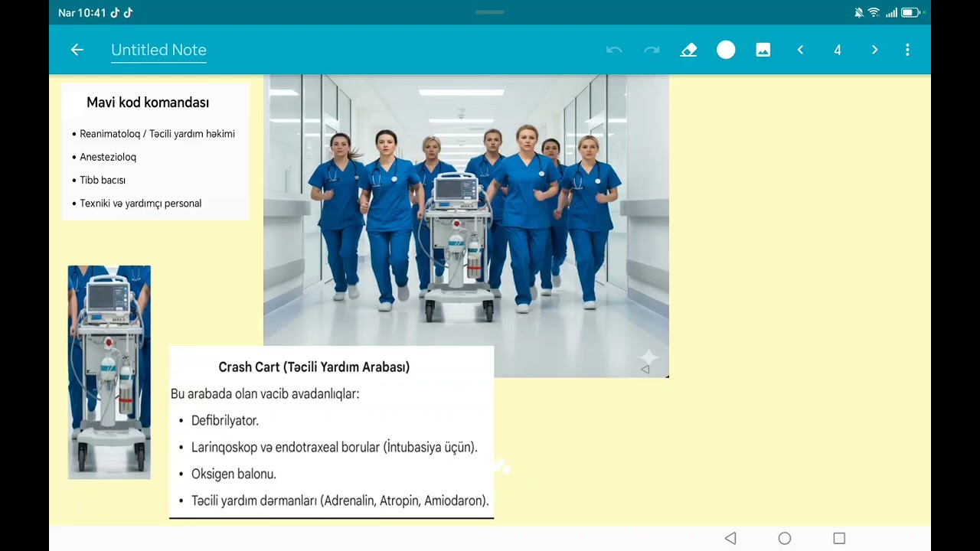Open the three-dot overflow menu
Image resolution: width=980 pixels, height=551 pixels.
coord(907,50)
